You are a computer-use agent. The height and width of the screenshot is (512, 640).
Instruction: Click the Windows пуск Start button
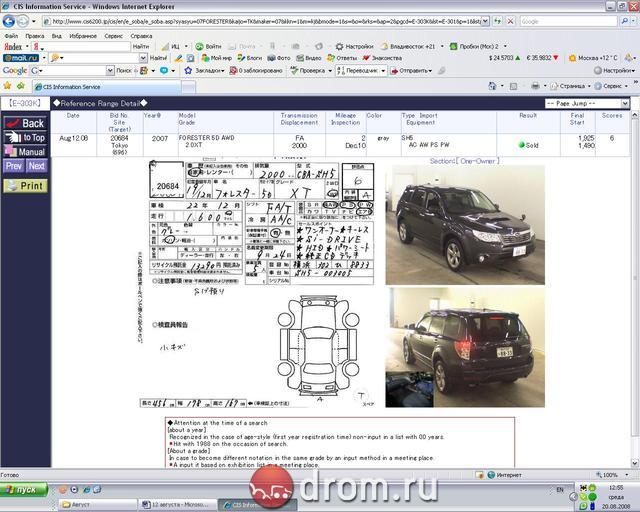click(x=24, y=489)
